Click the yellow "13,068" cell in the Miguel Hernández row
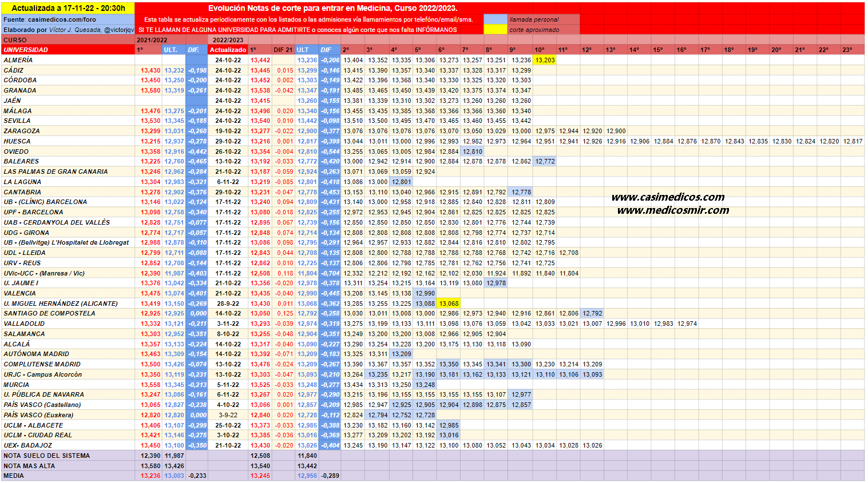This screenshot has width=868, height=483. (x=449, y=304)
